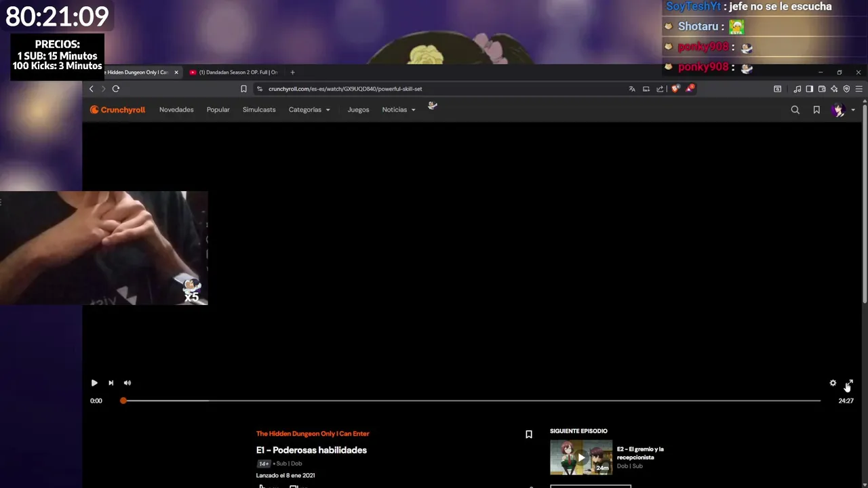
Task: Switch to Hidden Dungeon browser tab
Action: (136, 73)
